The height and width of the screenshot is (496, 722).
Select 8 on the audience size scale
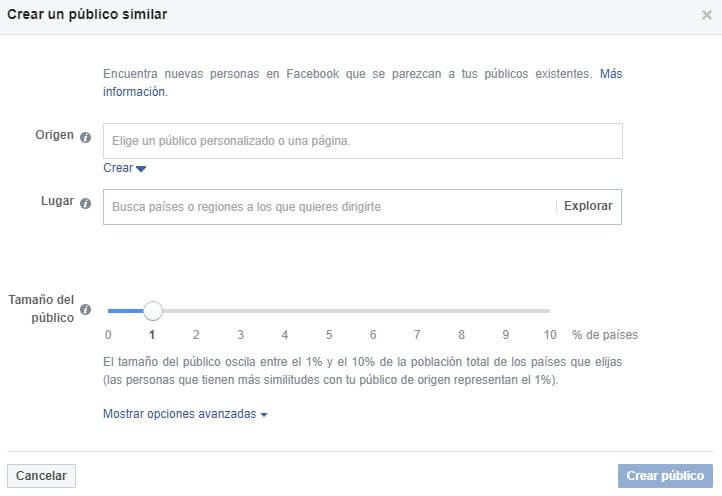[461, 335]
